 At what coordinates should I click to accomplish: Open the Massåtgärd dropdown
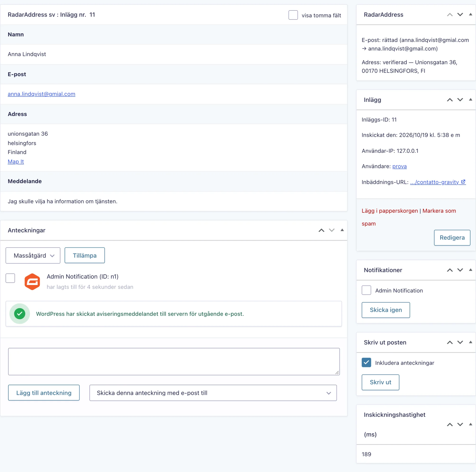(33, 256)
